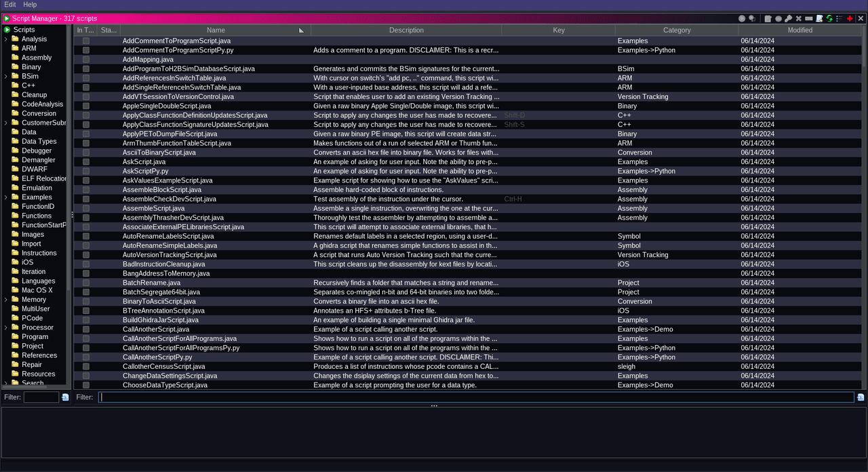Click the script table filter text field
The image size is (868, 472).
coord(475,397)
